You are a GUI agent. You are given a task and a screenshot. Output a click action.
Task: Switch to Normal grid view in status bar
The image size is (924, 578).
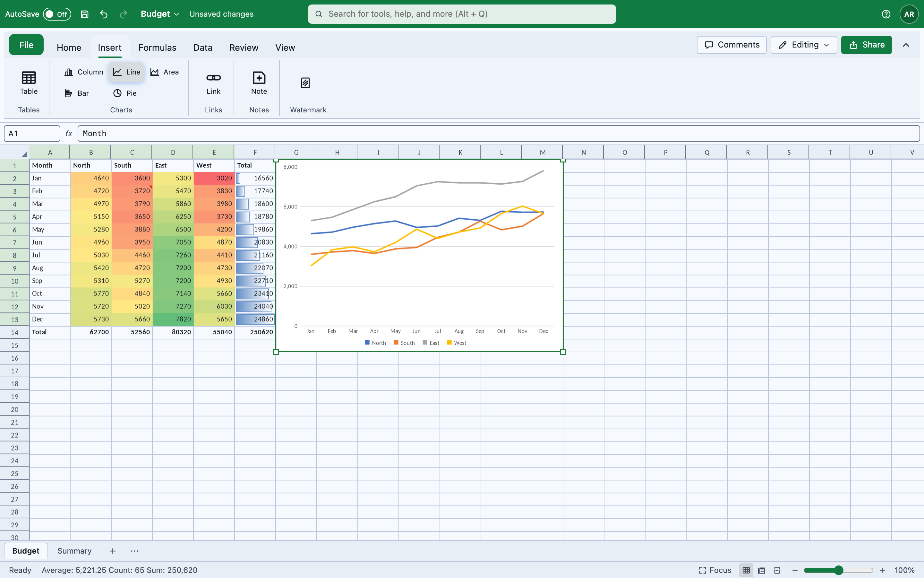746,570
